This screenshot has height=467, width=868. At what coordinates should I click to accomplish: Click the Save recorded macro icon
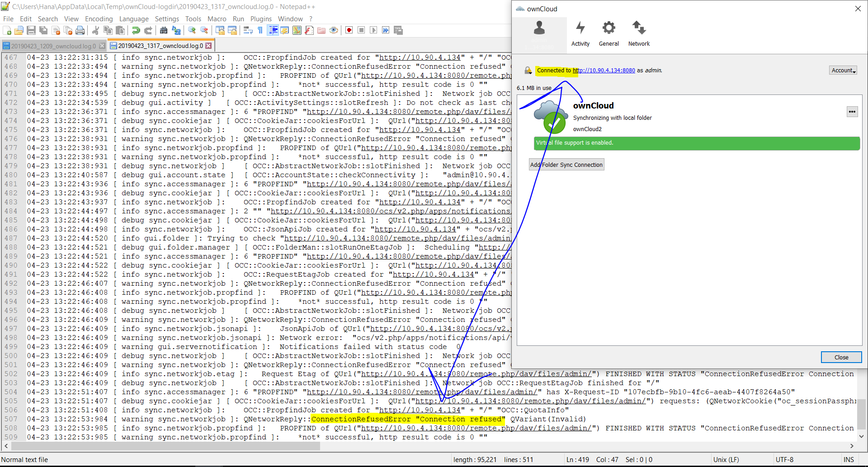coord(398,30)
